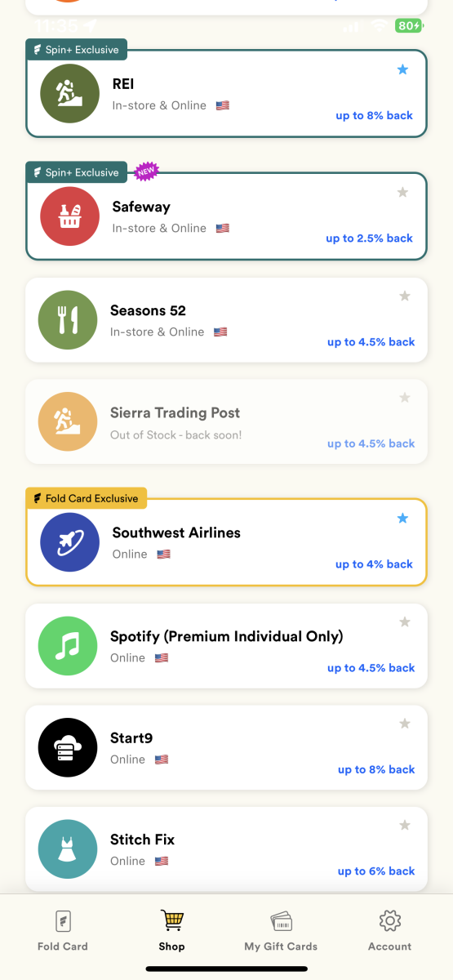Unfavorite REI with its blue star

pyautogui.click(x=402, y=69)
